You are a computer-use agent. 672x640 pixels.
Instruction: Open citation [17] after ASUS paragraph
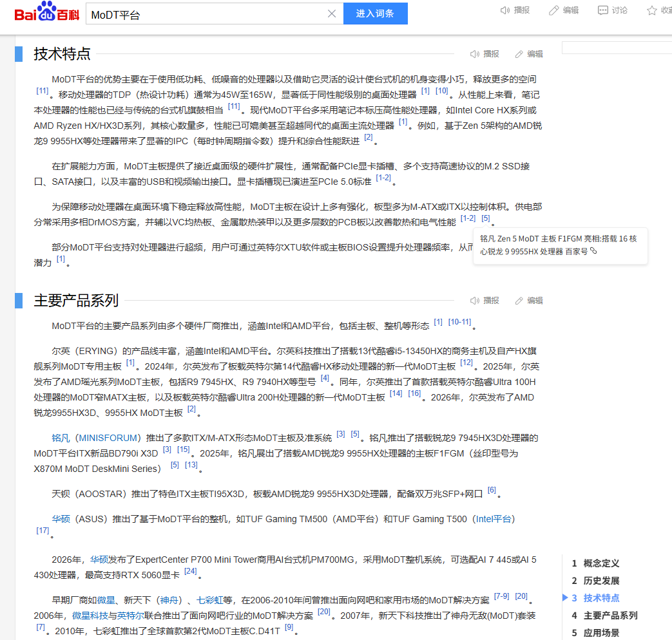point(43,531)
